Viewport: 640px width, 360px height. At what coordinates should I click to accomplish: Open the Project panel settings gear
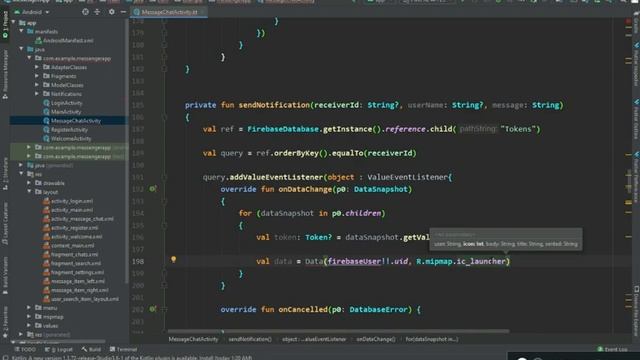[111, 12]
